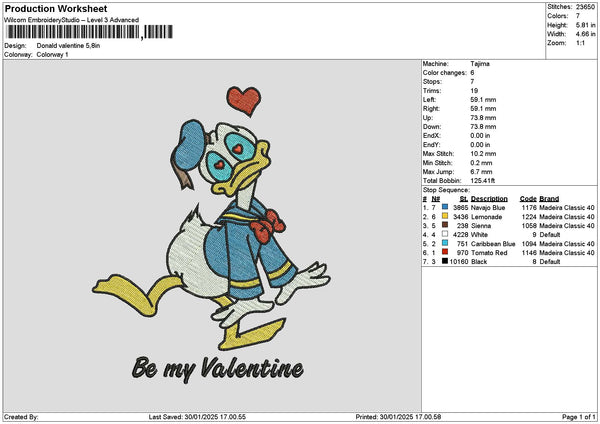
Task: Click the Colors value 7
Action: coord(578,16)
